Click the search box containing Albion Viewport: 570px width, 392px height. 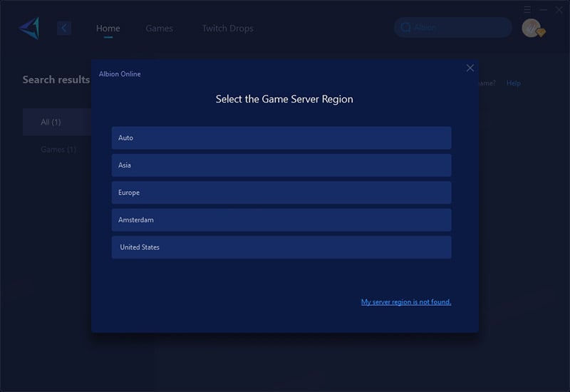453,27
